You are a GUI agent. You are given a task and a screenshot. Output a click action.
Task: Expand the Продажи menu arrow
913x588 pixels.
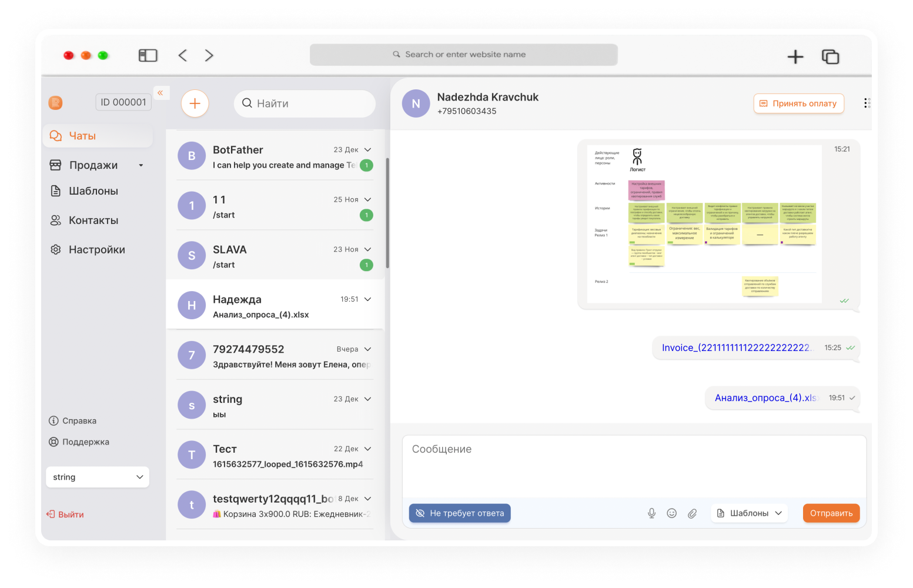(141, 165)
